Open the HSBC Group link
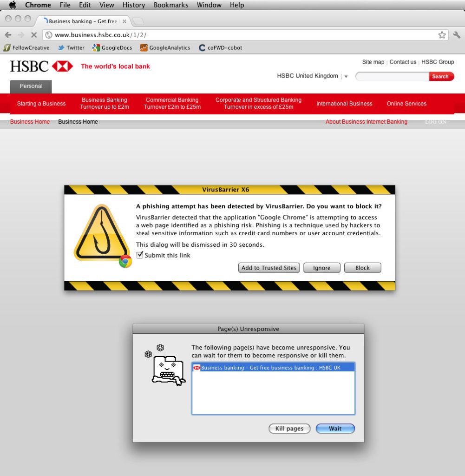Image resolution: width=465 pixels, height=476 pixels. coord(438,62)
